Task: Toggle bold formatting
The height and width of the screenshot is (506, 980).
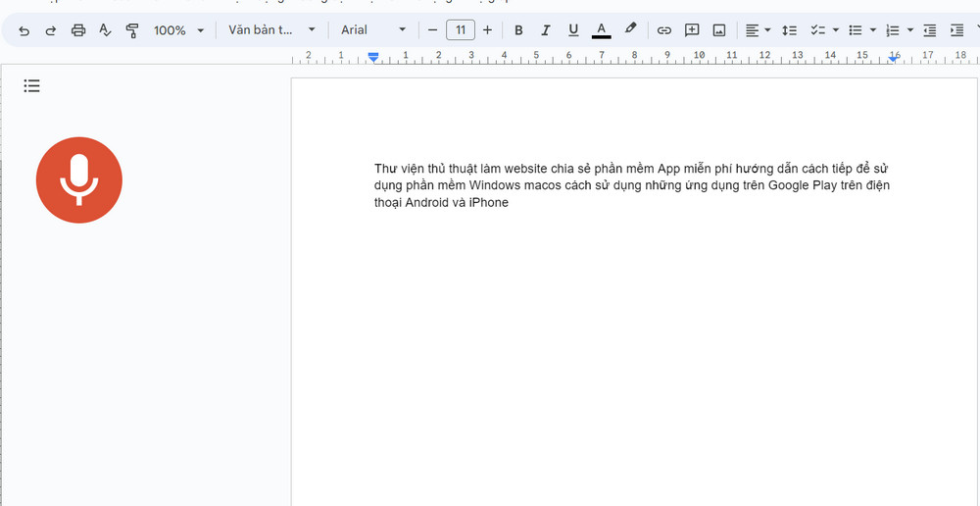Action: [518, 30]
